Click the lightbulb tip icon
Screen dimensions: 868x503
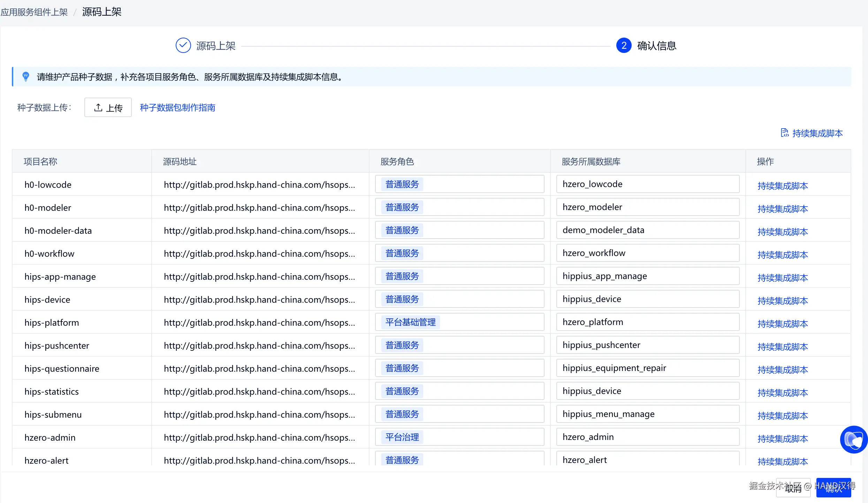(x=25, y=76)
